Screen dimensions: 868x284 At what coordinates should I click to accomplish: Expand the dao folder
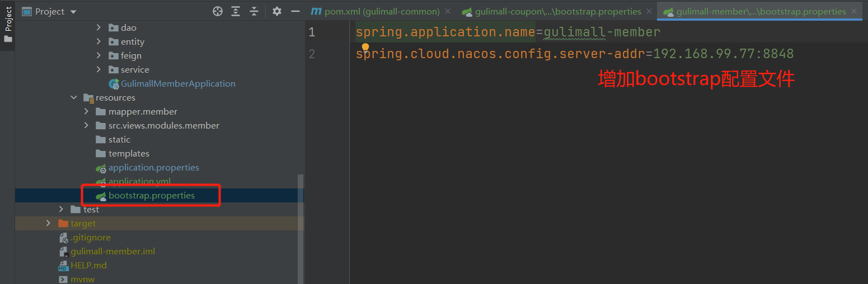98,27
